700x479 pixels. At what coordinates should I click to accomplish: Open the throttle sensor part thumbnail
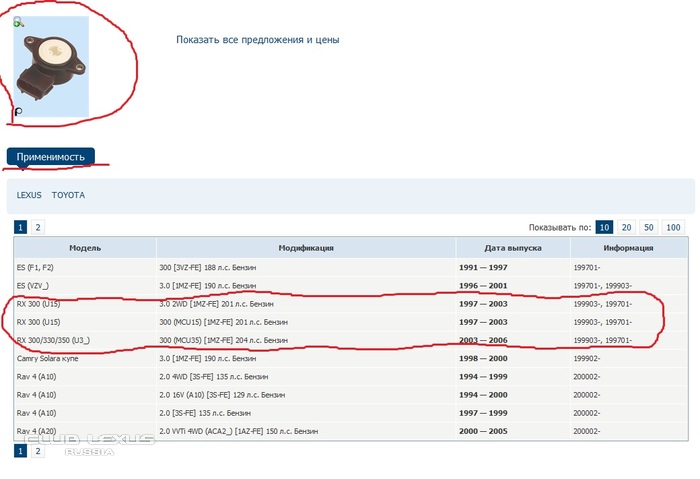click(52, 66)
